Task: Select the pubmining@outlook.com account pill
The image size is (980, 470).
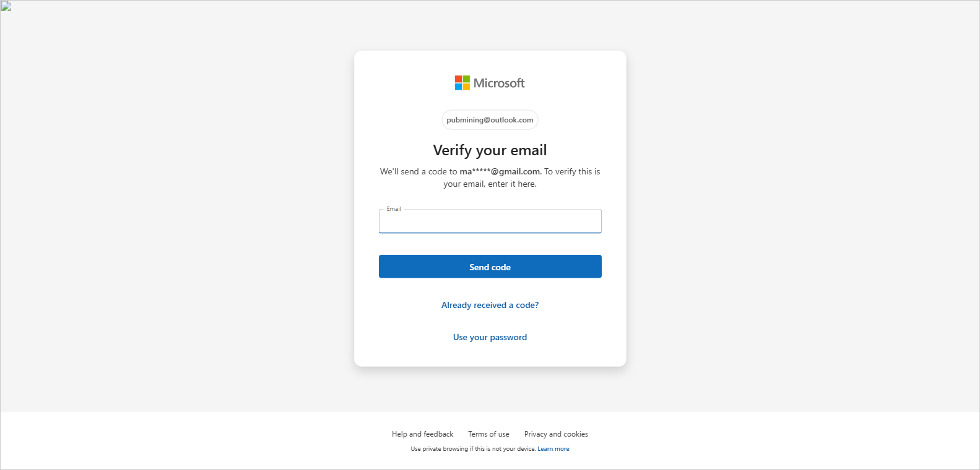Action: [490, 120]
